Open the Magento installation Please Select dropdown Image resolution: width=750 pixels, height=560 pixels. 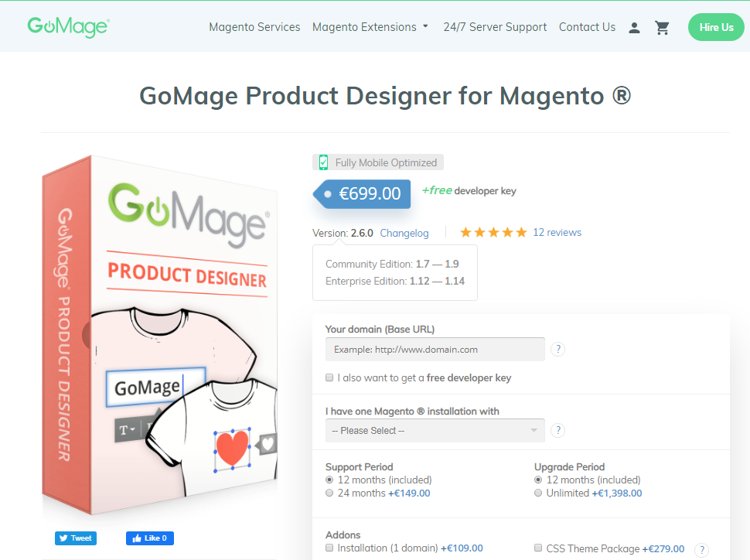pos(435,430)
